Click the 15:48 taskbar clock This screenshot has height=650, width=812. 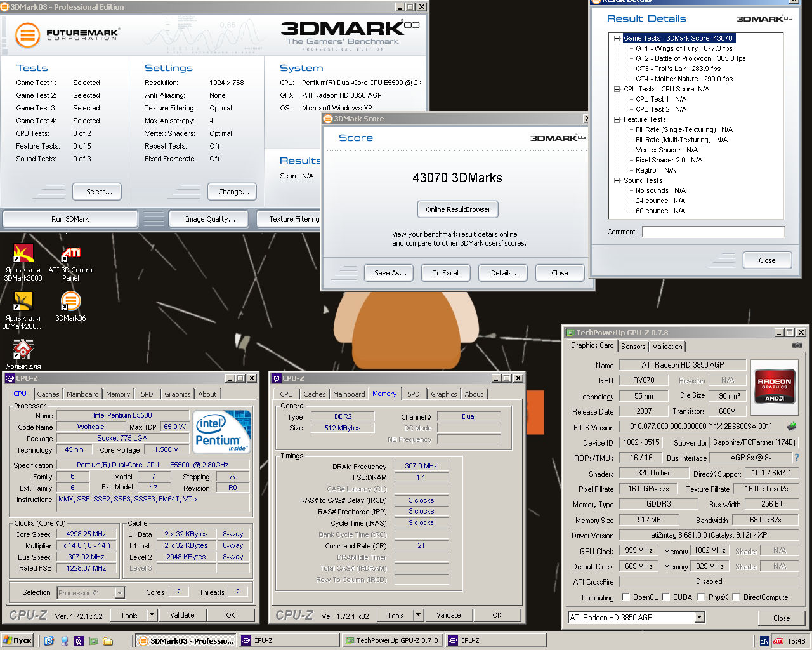pyautogui.click(x=796, y=641)
